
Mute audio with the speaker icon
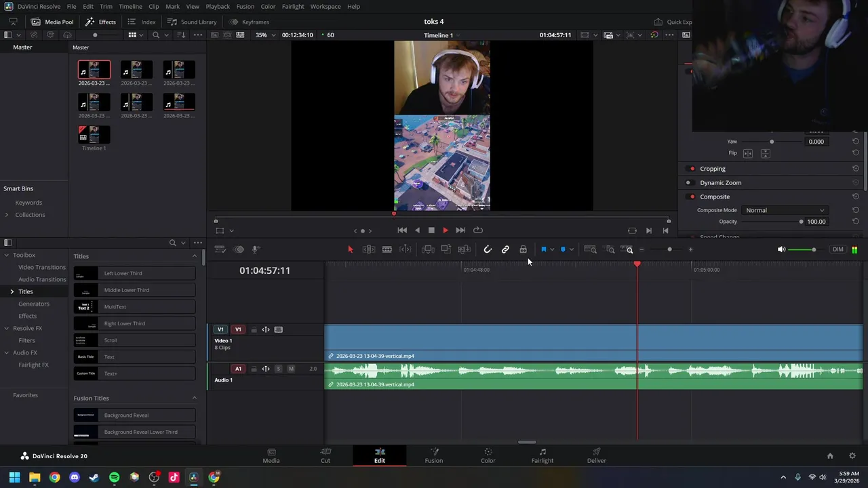coord(781,249)
